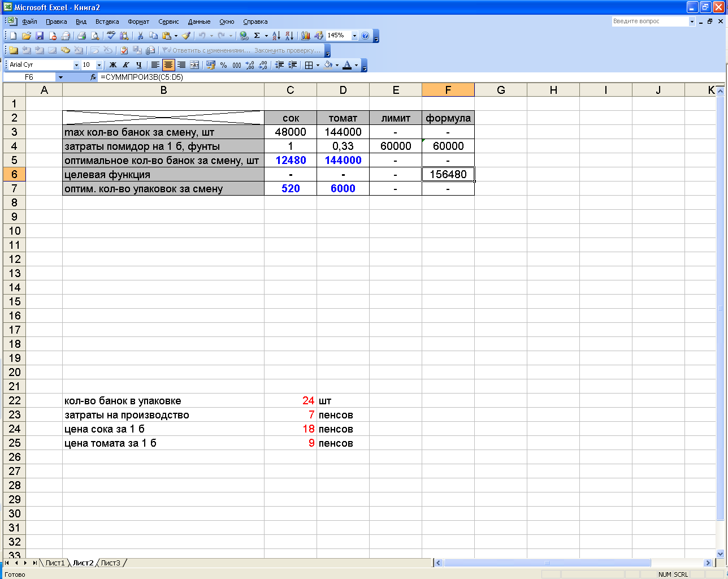Apply the Fill Color paint bucket

328,65
